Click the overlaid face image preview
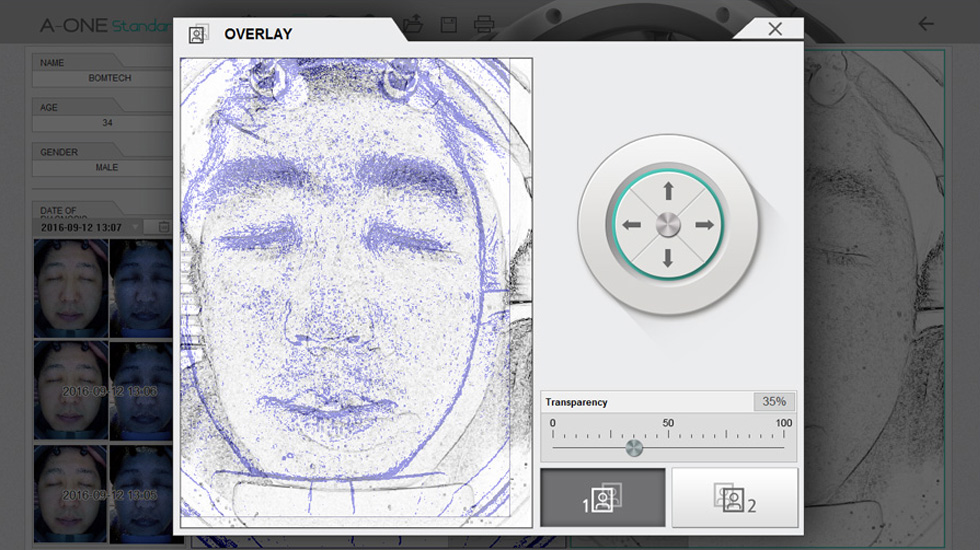This screenshot has width=980, height=550. coord(356,292)
